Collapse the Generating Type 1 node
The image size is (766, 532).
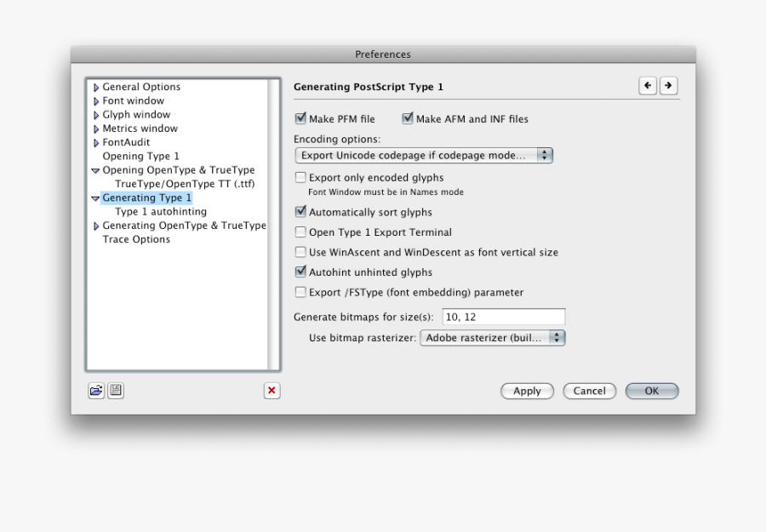coord(96,198)
